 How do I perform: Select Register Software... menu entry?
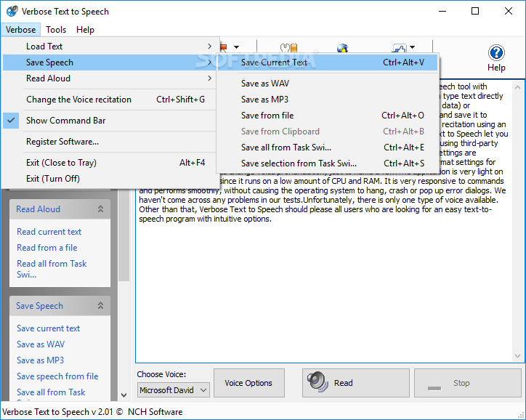coord(110,142)
